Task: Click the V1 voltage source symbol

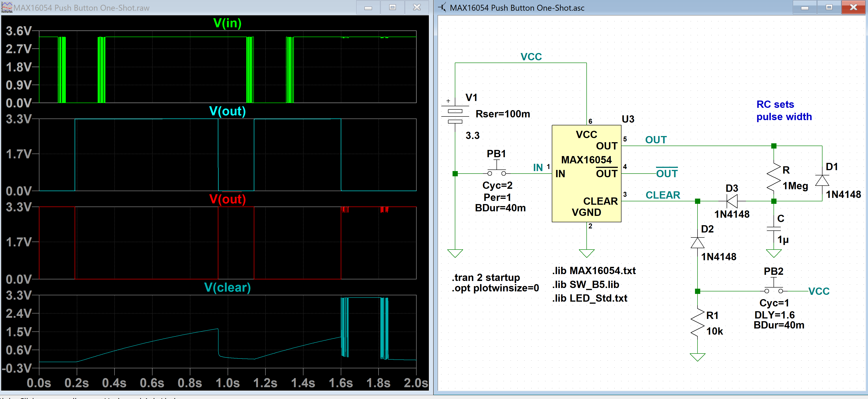Action: (x=455, y=114)
